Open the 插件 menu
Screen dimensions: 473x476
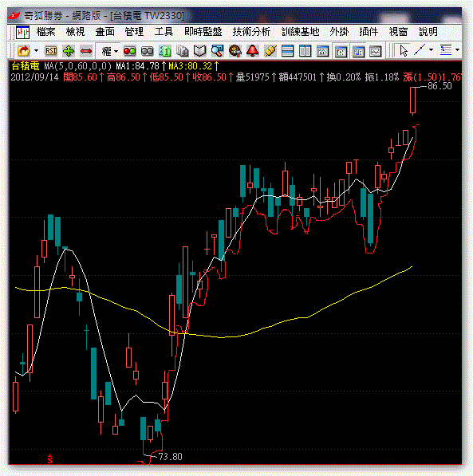(x=369, y=32)
